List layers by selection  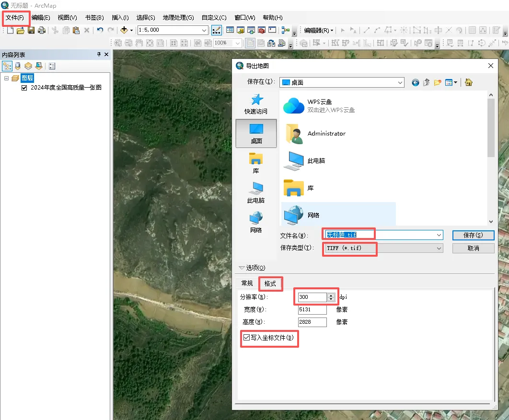coord(39,66)
